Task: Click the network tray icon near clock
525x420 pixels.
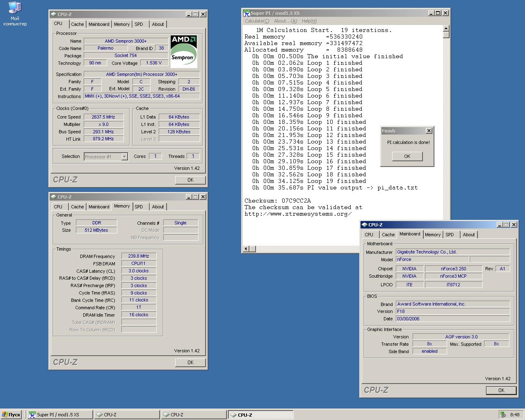Action: click(x=502, y=415)
